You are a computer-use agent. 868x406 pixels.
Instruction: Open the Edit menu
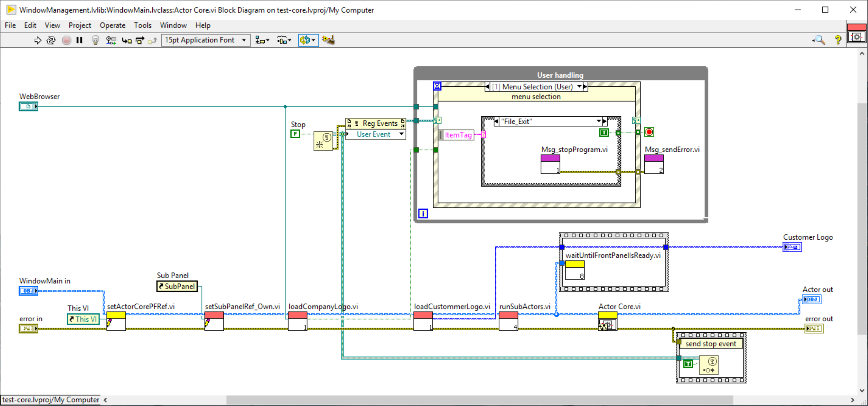pyautogui.click(x=30, y=25)
